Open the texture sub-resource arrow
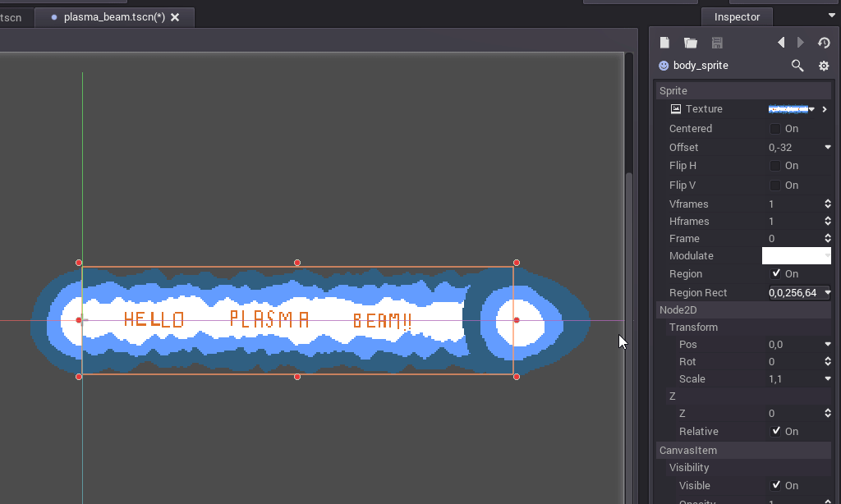Screen dimensions: 841x504 (x=825, y=109)
